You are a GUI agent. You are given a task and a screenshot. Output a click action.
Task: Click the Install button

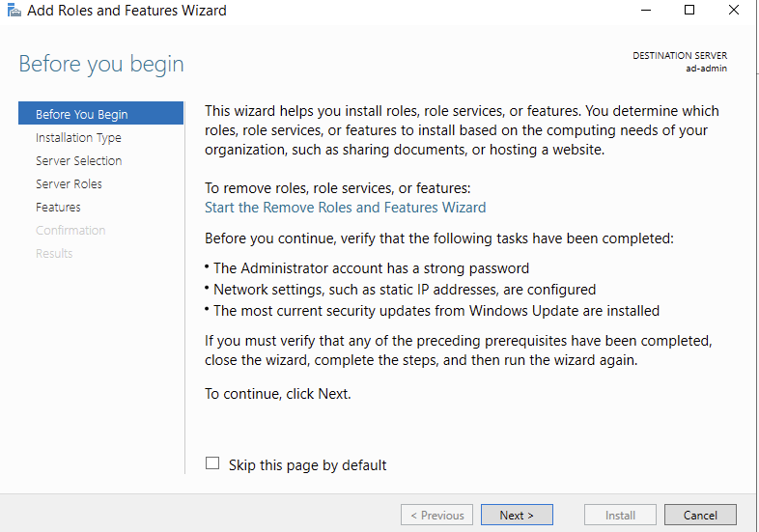pos(620,515)
